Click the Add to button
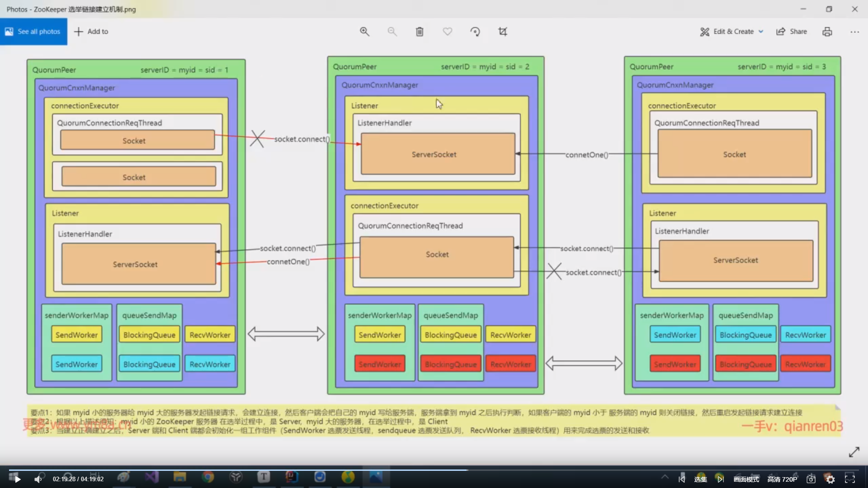Viewport: 868px width, 488px height. point(91,32)
